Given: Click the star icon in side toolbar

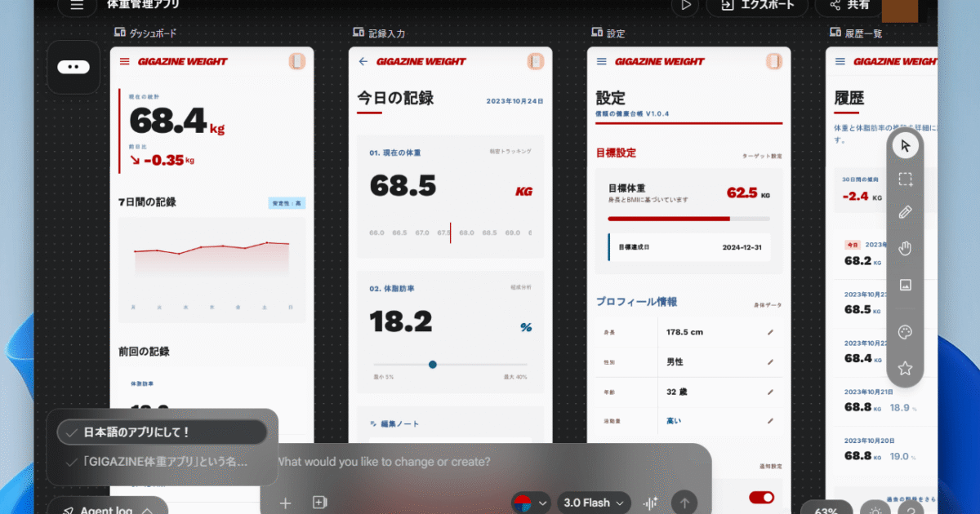Looking at the screenshot, I should click(904, 368).
